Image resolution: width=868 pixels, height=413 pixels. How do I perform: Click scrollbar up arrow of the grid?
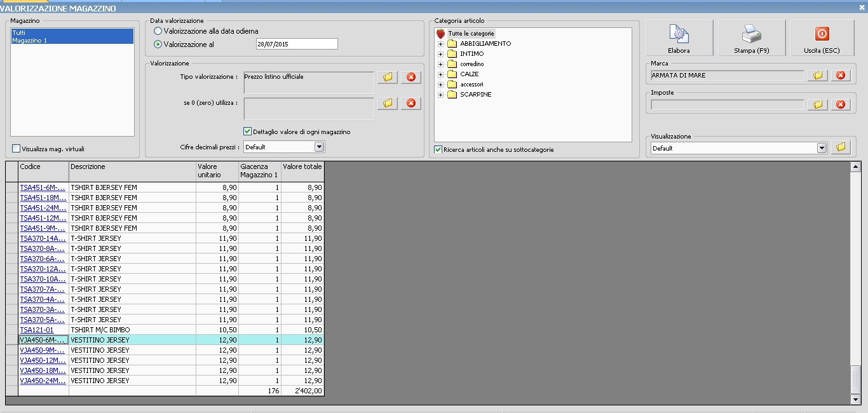pyautogui.click(x=855, y=166)
